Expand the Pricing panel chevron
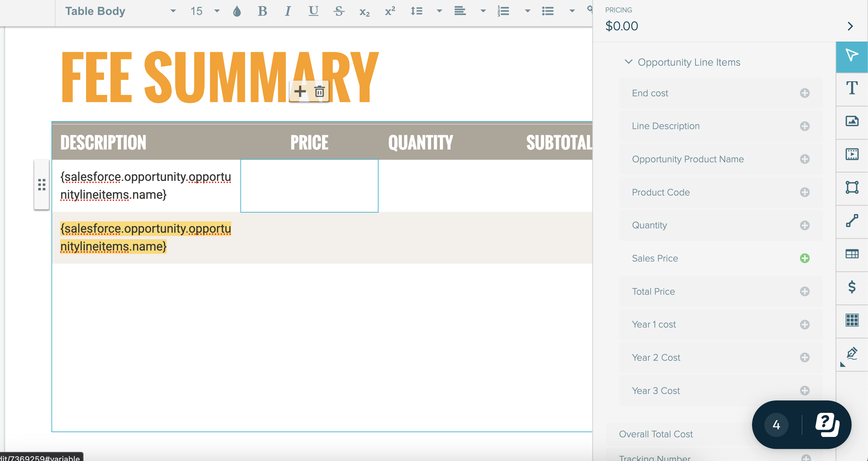The height and width of the screenshot is (461, 868). coord(850,26)
